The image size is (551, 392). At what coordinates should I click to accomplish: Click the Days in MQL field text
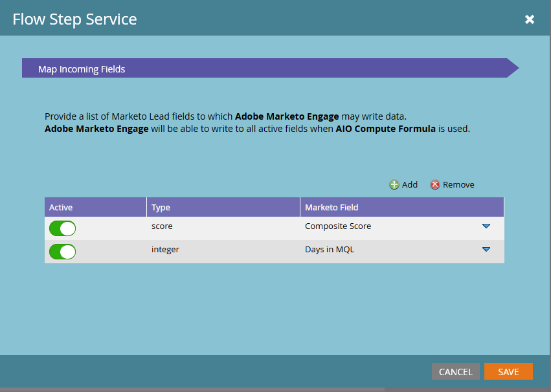(330, 250)
